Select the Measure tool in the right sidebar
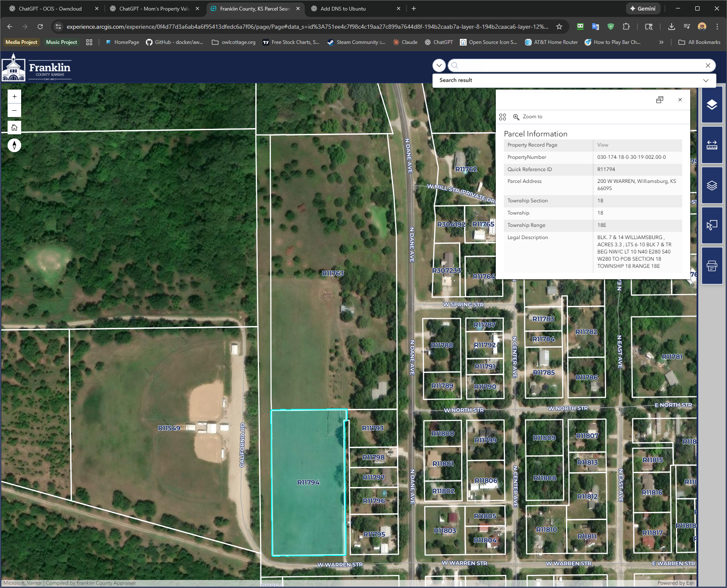The height and width of the screenshot is (588, 727). pyautogui.click(x=712, y=145)
